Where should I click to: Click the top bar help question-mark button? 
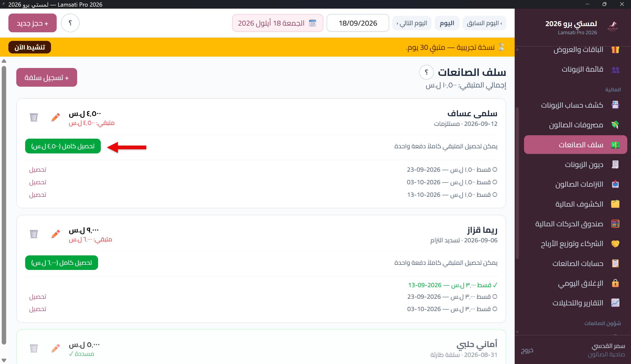click(x=70, y=23)
